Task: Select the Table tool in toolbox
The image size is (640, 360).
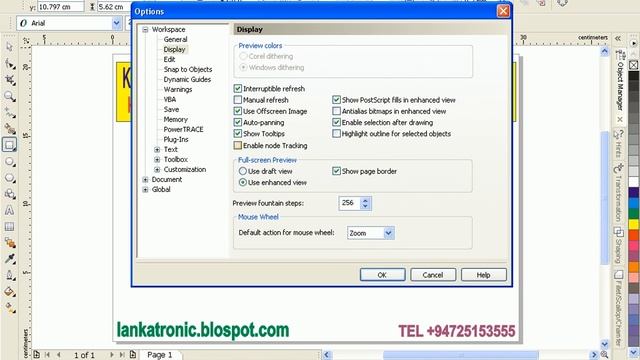Action: (9, 227)
